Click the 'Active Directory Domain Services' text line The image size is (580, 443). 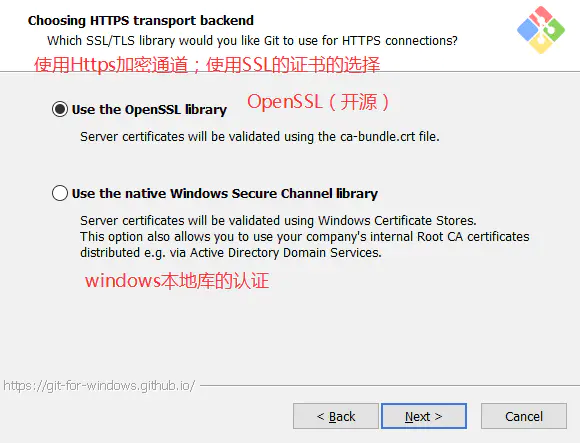coord(231,253)
